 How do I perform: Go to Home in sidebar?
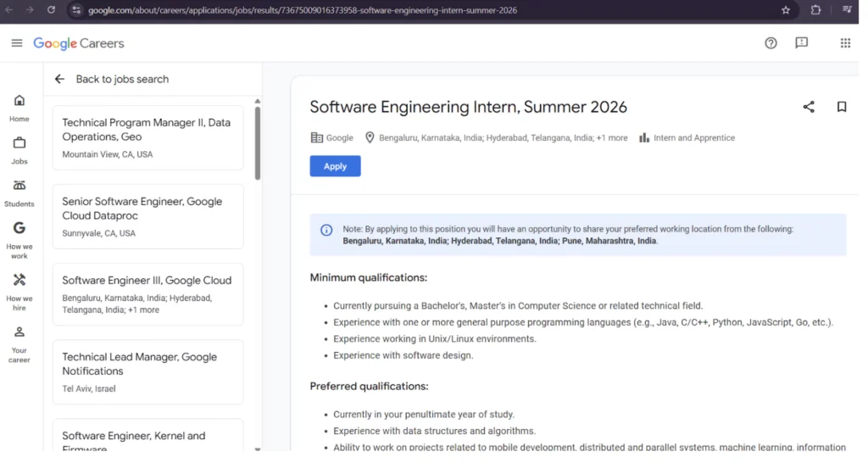point(19,108)
